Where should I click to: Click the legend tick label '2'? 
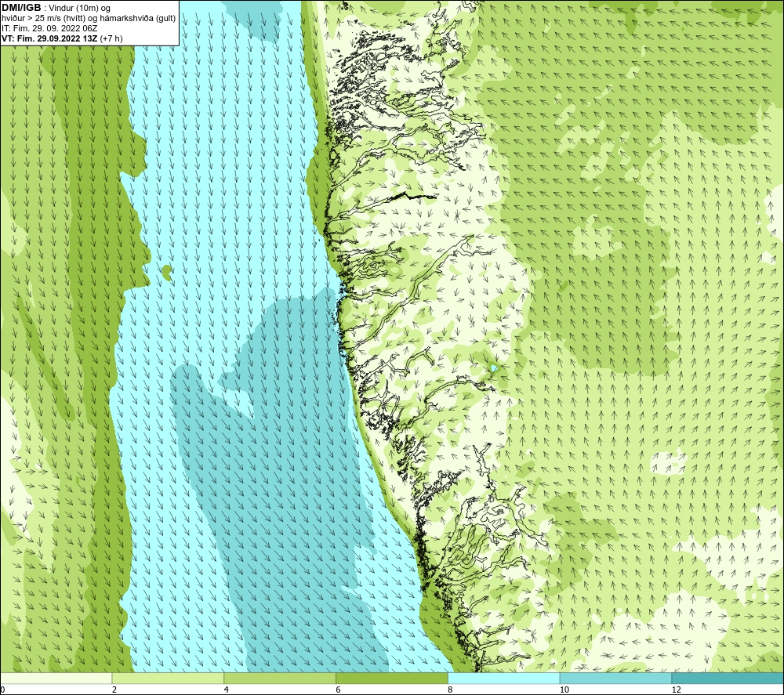(x=114, y=690)
